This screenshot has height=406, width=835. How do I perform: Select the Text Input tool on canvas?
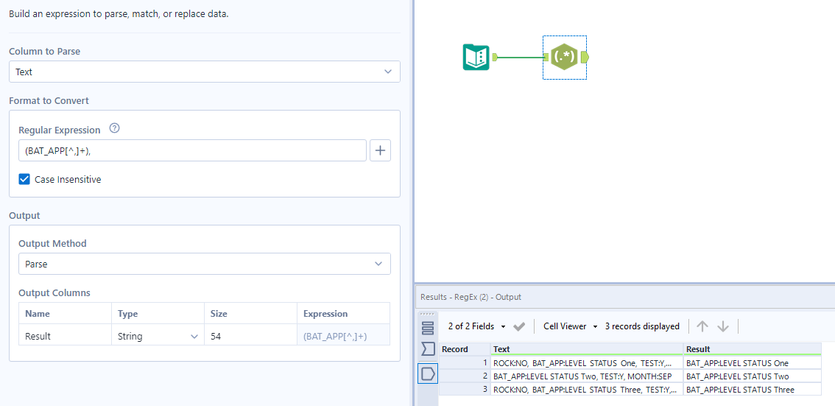[x=476, y=57]
